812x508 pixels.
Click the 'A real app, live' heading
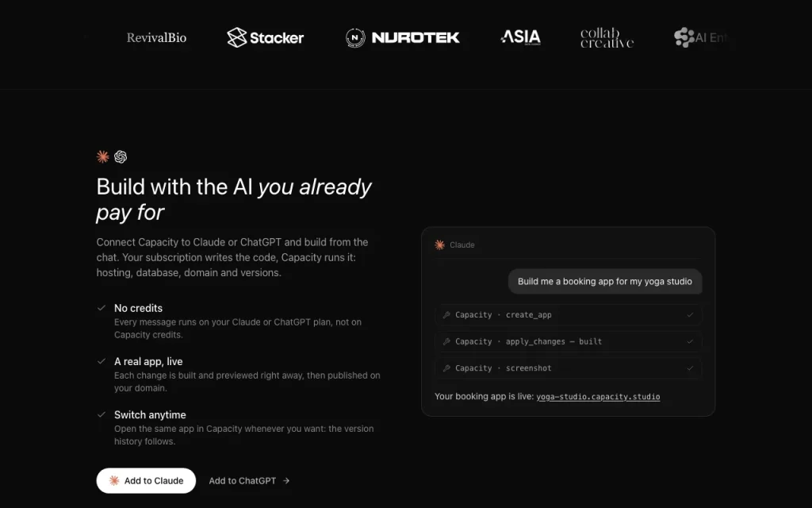point(148,361)
